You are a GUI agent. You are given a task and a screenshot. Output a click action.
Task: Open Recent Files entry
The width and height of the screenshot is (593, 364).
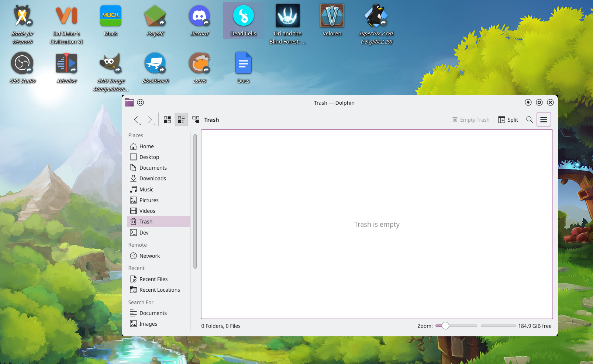159,279
